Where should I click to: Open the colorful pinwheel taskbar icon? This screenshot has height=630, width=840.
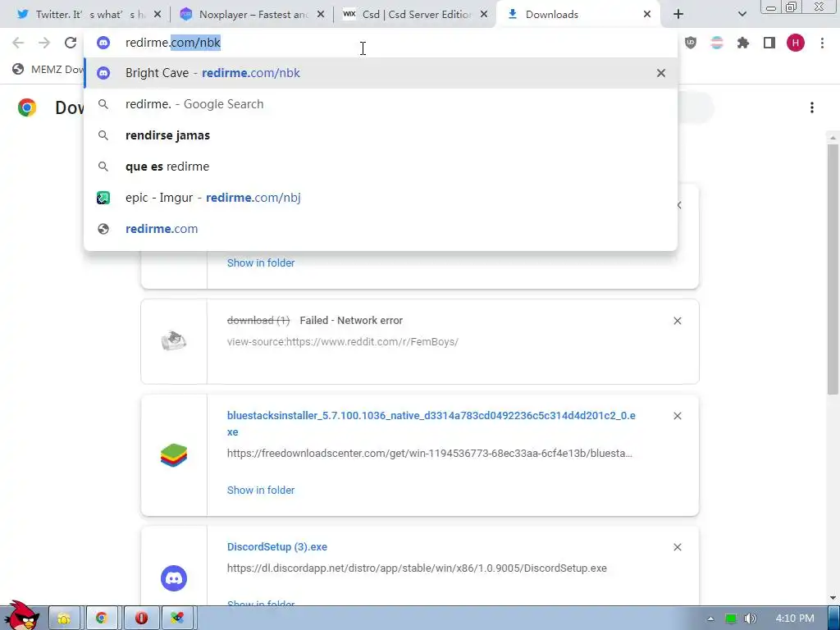tap(177, 619)
